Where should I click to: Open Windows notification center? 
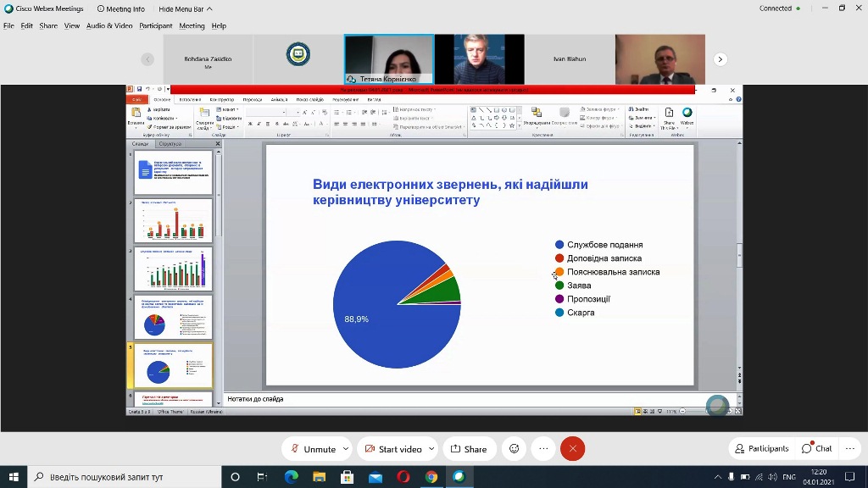850,477
